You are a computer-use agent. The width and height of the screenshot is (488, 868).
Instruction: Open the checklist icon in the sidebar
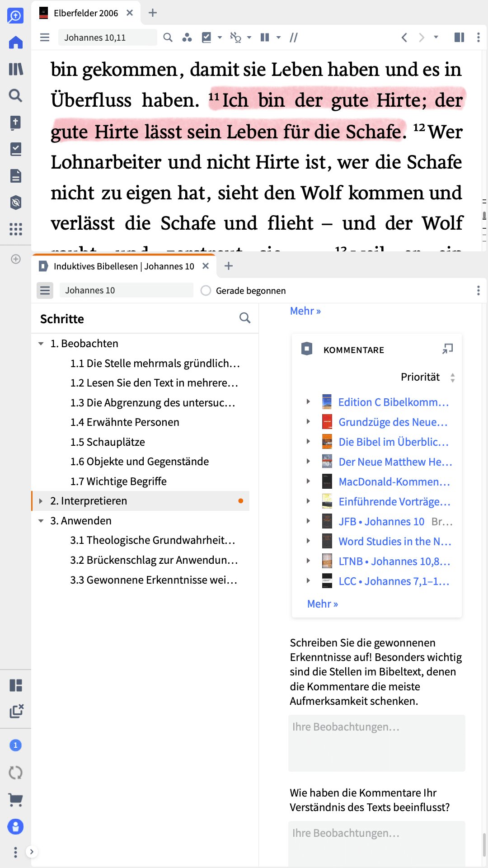tap(15, 149)
